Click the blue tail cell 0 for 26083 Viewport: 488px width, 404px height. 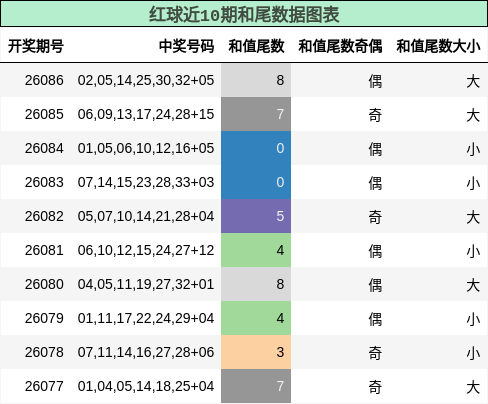point(256,182)
